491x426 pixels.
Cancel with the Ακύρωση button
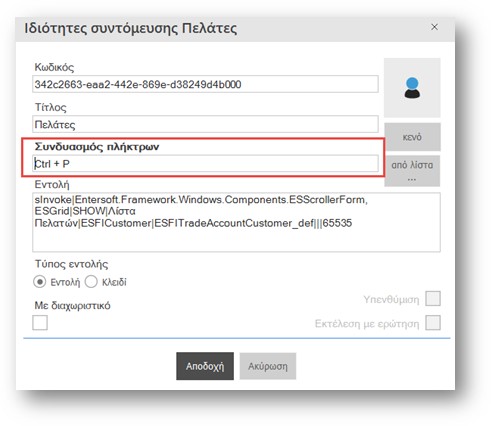click(268, 366)
